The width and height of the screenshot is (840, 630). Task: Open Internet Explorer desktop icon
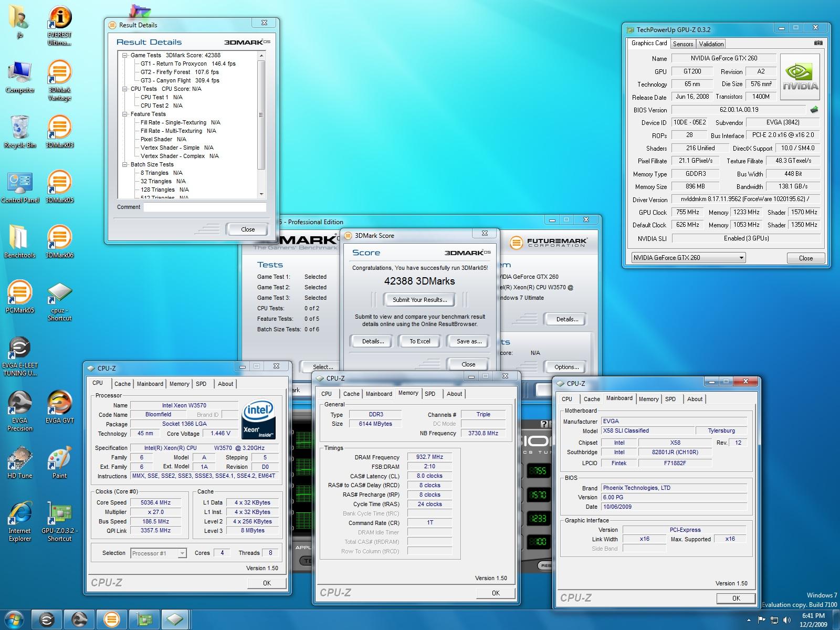point(20,522)
